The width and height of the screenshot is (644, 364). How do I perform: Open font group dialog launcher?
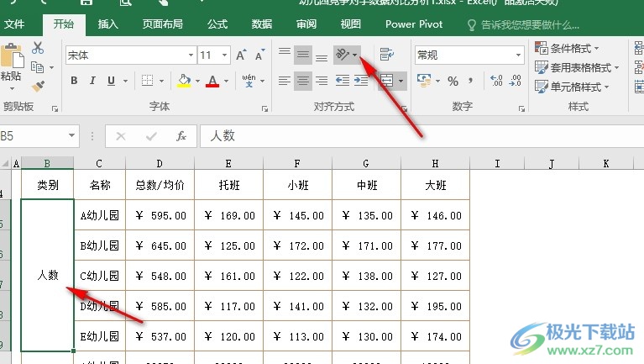(x=265, y=108)
